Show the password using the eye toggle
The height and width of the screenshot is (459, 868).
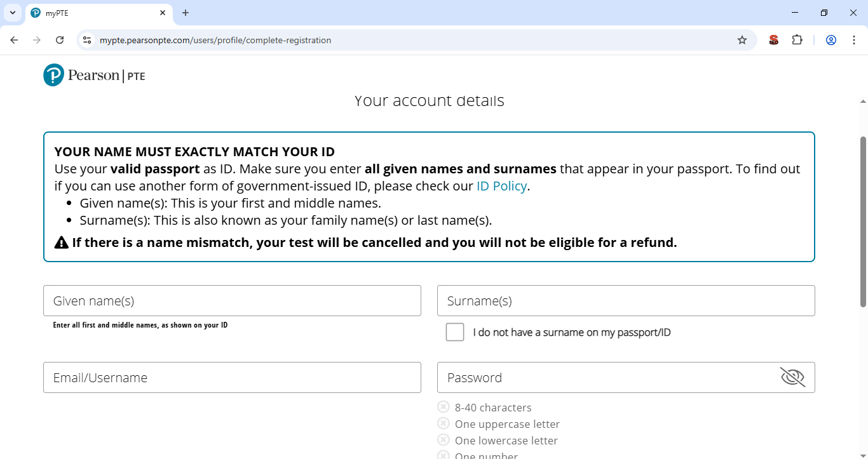792,376
